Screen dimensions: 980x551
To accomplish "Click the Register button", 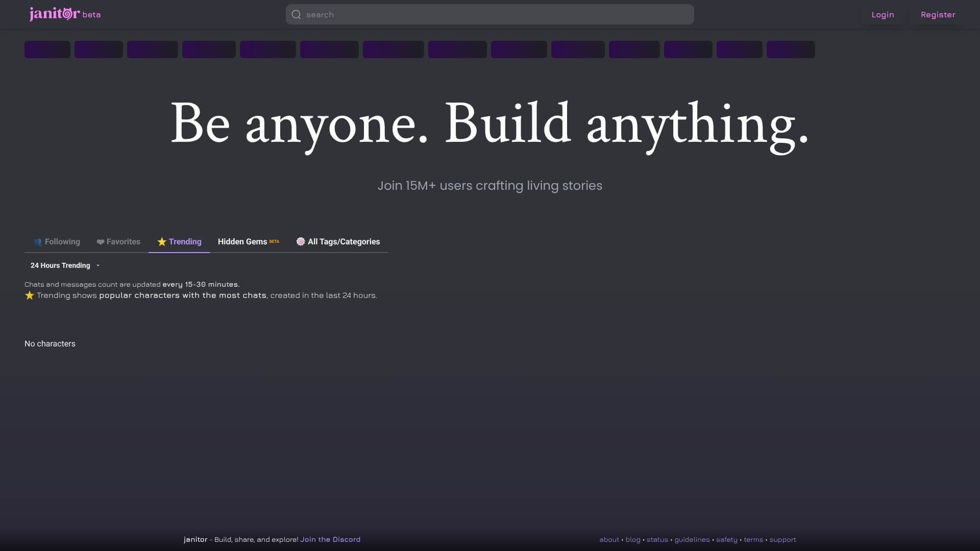I will tap(938, 14).
